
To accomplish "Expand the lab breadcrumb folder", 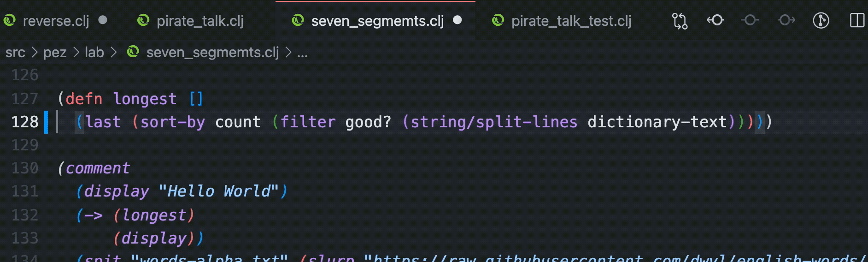I will [94, 53].
